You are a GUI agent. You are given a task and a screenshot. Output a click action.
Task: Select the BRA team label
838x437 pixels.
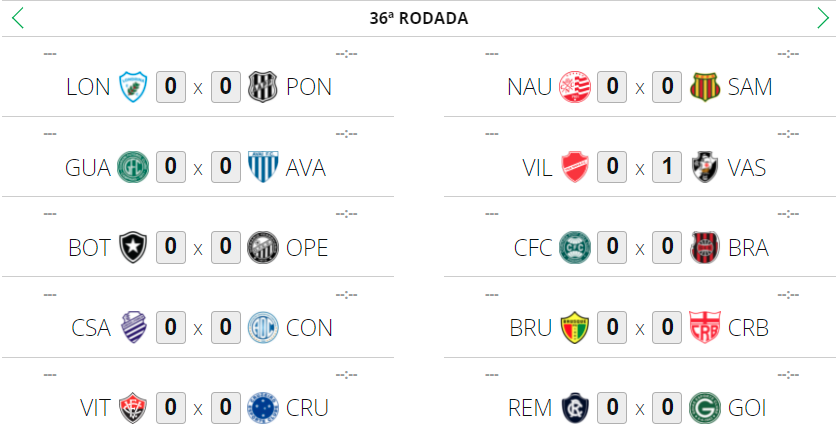pos(749,248)
